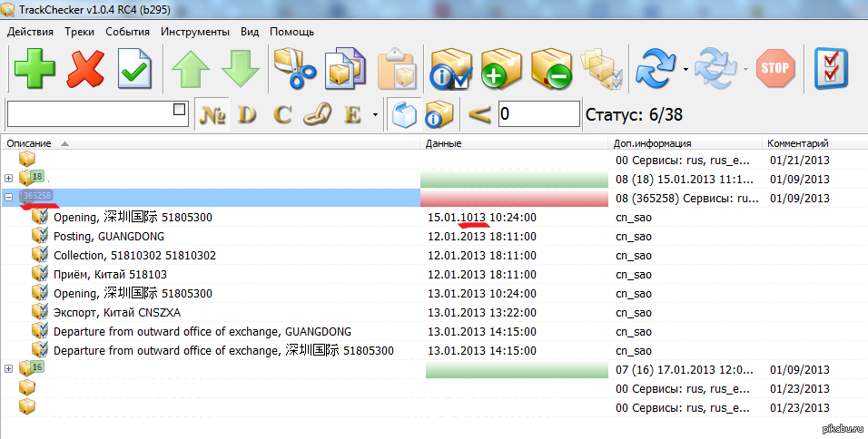Select the red progress bar of track 365258
This screenshot has height=439, width=868.
coord(514,198)
